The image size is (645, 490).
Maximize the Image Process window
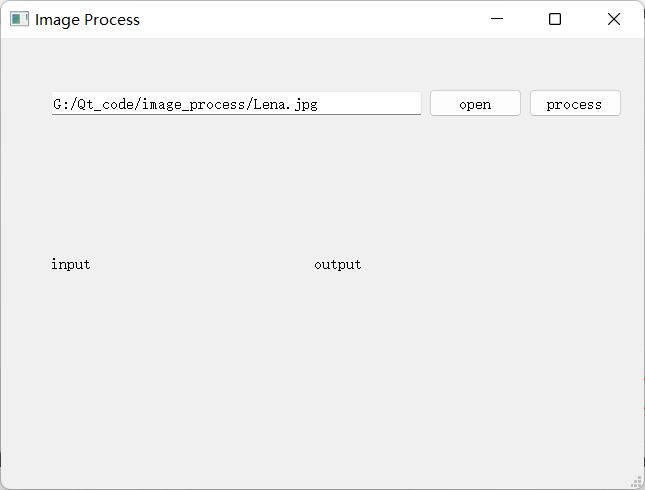[555, 19]
